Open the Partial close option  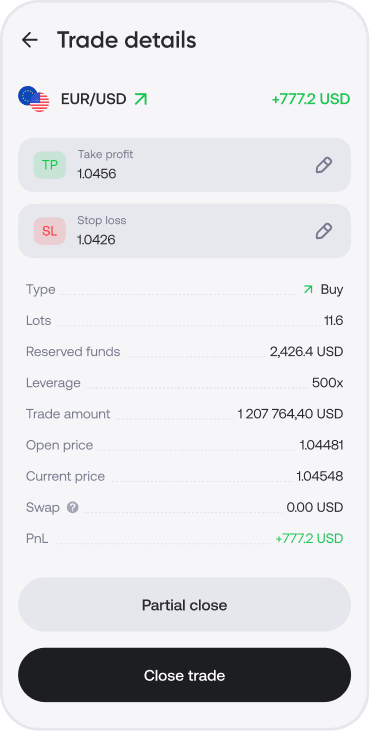point(185,605)
